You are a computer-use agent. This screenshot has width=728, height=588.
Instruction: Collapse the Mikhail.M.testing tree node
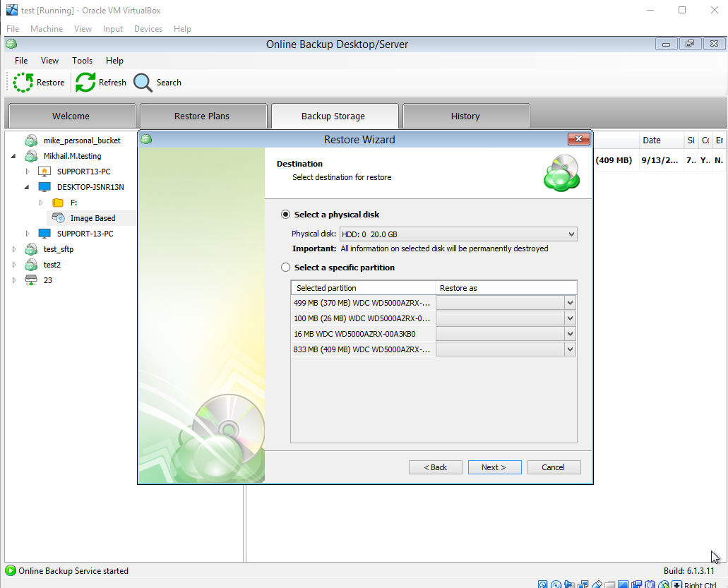click(13, 156)
